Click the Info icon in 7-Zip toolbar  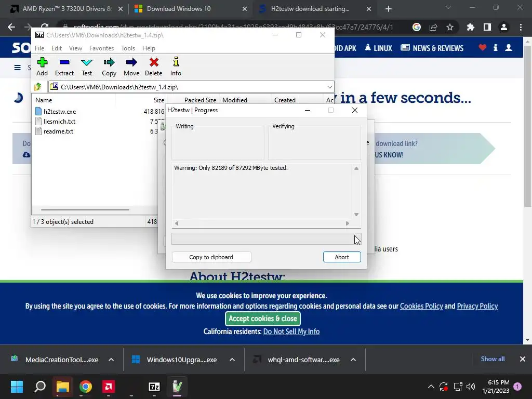(x=176, y=62)
